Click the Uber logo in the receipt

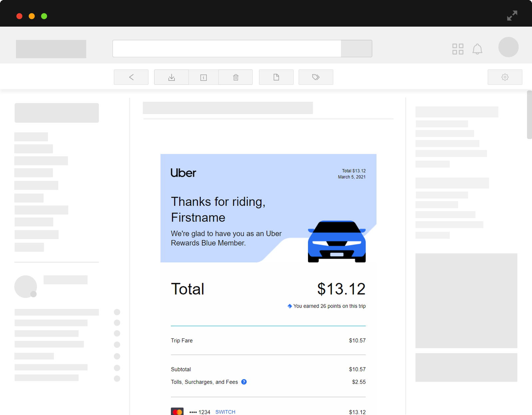coord(183,173)
